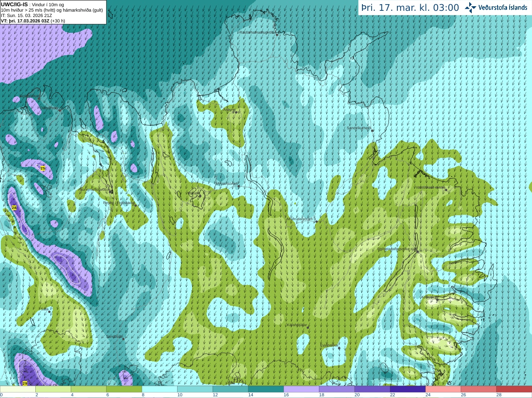The image size is (532, 398).
Task: Click the 'Veðurstofa Íslands' logo text
Action: click(503, 7)
